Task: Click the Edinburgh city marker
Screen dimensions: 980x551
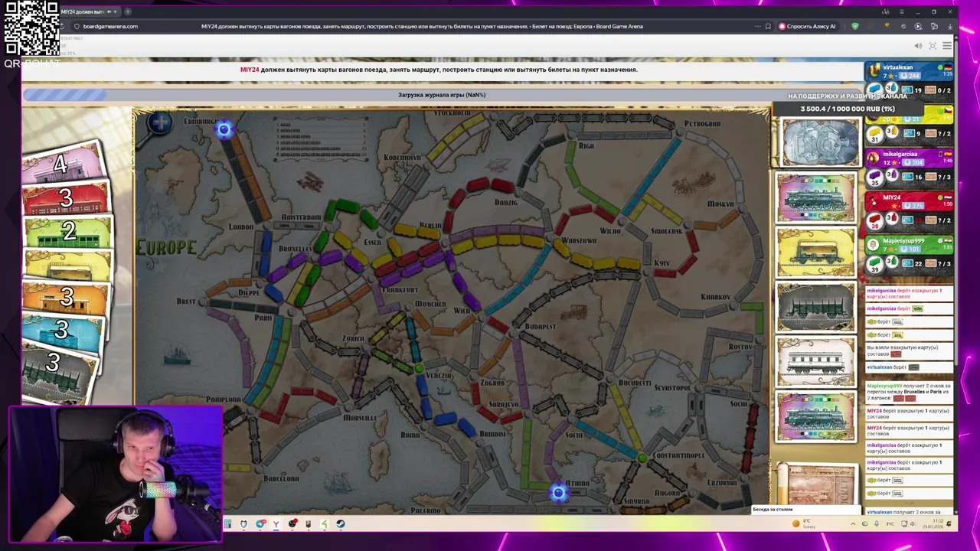Action: 224,130
